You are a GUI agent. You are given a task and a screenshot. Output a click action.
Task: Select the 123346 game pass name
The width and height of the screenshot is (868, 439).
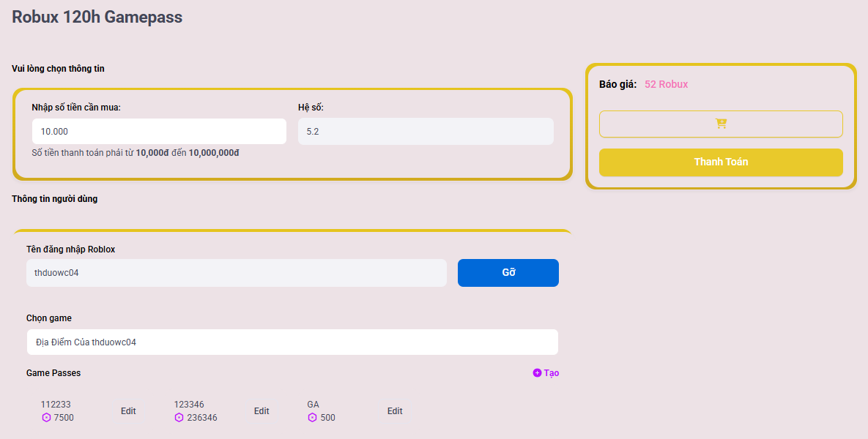click(x=189, y=405)
